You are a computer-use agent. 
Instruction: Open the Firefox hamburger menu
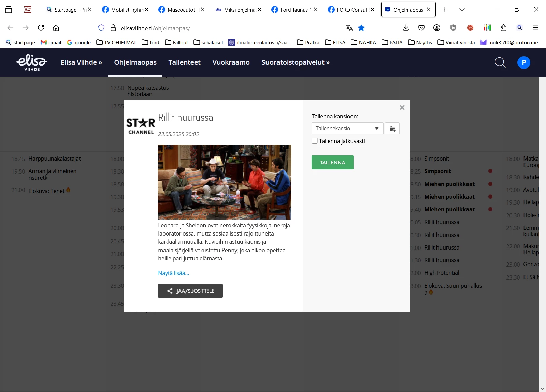click(536, 28)
